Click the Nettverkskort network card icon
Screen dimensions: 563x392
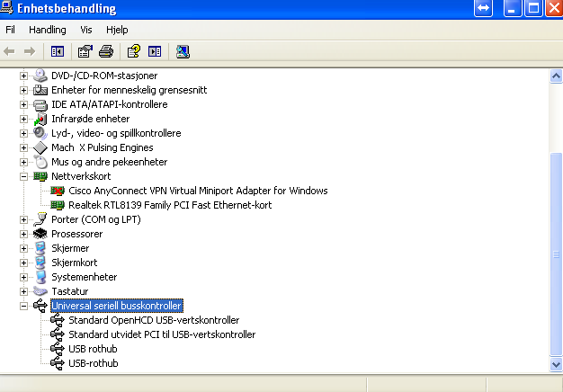(40, 176)
